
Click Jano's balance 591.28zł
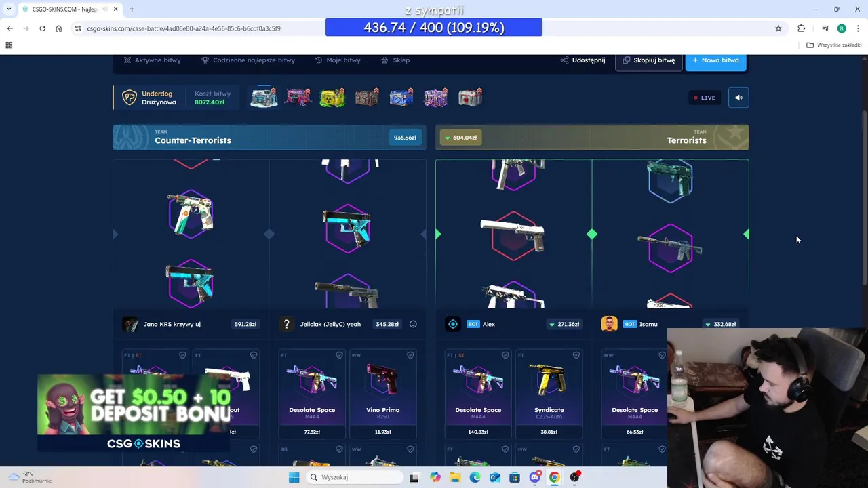(x=245, y=324)
